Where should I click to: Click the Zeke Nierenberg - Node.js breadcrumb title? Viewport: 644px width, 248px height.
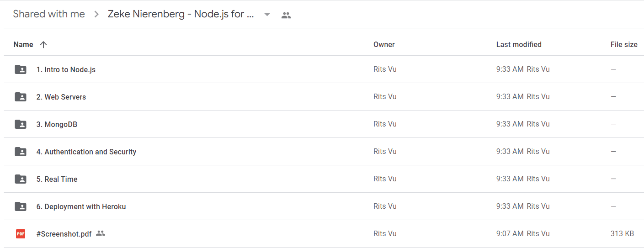[x=181, y=14]
